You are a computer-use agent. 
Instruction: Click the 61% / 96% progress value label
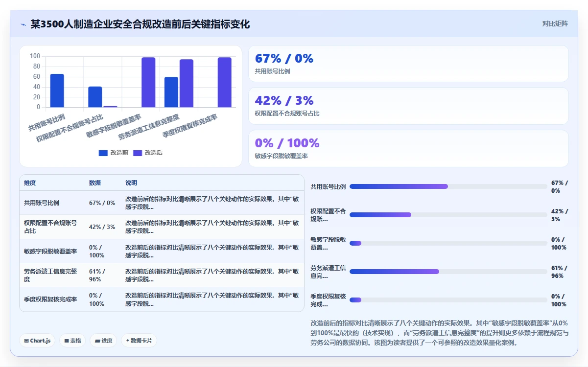[x=559, y=272]
